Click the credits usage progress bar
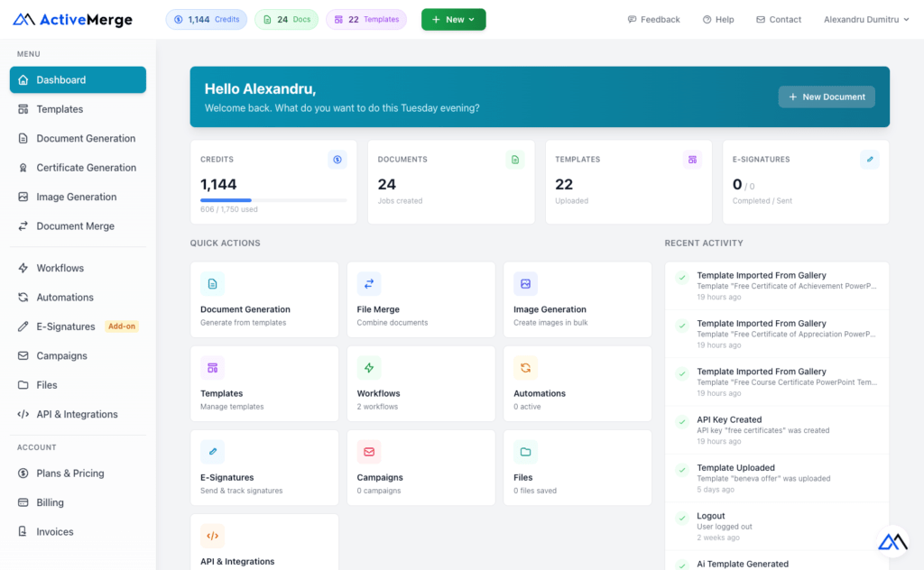 click(273, 200)
